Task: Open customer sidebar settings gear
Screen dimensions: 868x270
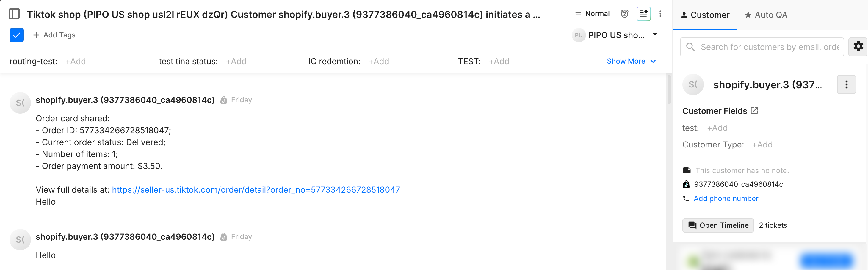Action: (858, 46)
